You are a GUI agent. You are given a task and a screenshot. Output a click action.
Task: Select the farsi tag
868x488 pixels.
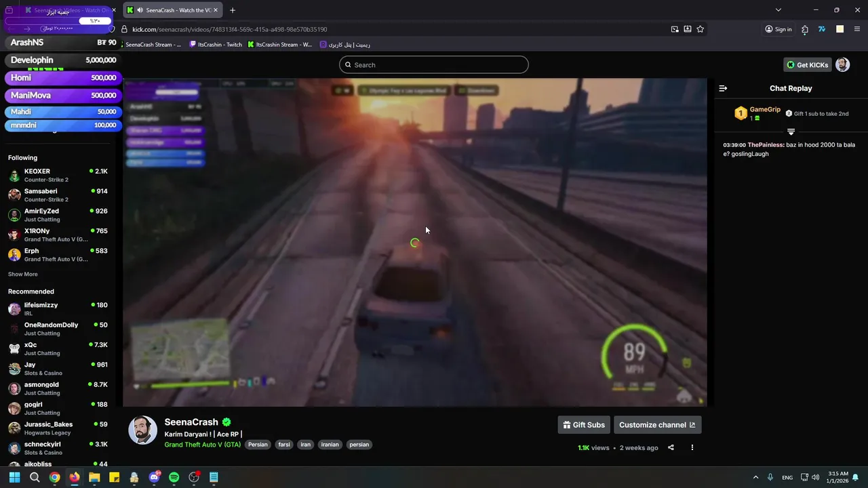coord(284,445)
